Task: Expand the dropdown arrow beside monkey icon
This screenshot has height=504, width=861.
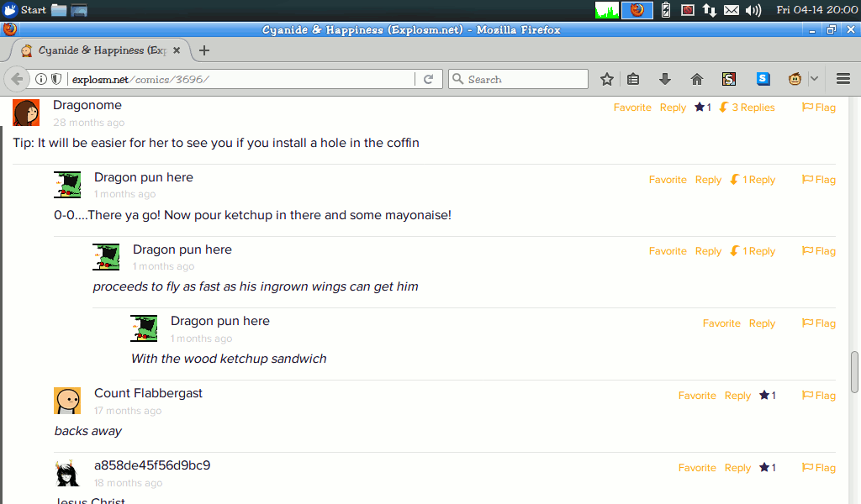Action: click(x=814, y=79)
